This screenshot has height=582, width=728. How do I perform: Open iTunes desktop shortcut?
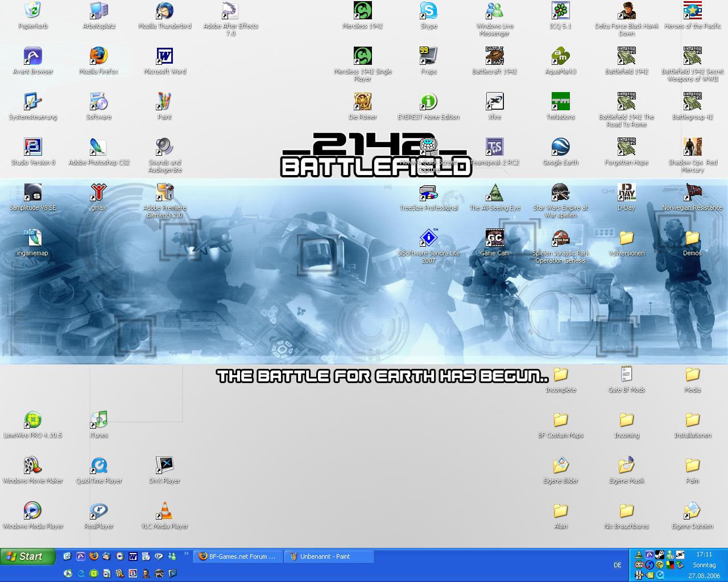point(99,419)
